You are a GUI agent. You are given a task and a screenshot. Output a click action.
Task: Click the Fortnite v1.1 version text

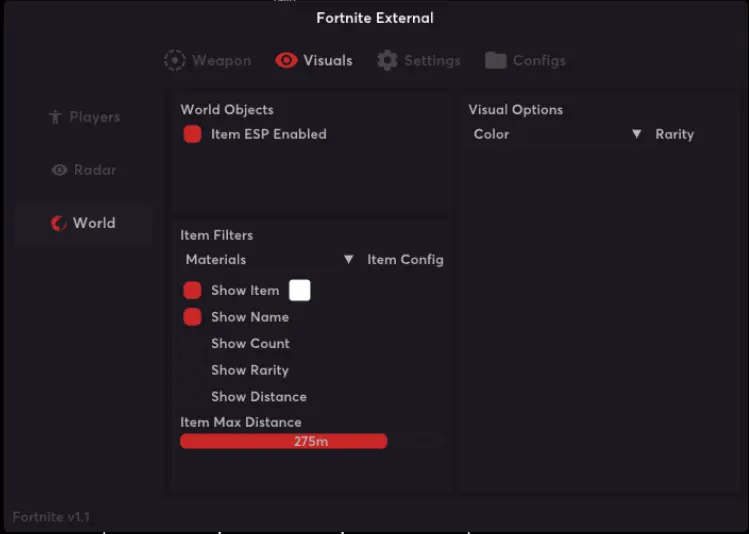click(51, 517)
